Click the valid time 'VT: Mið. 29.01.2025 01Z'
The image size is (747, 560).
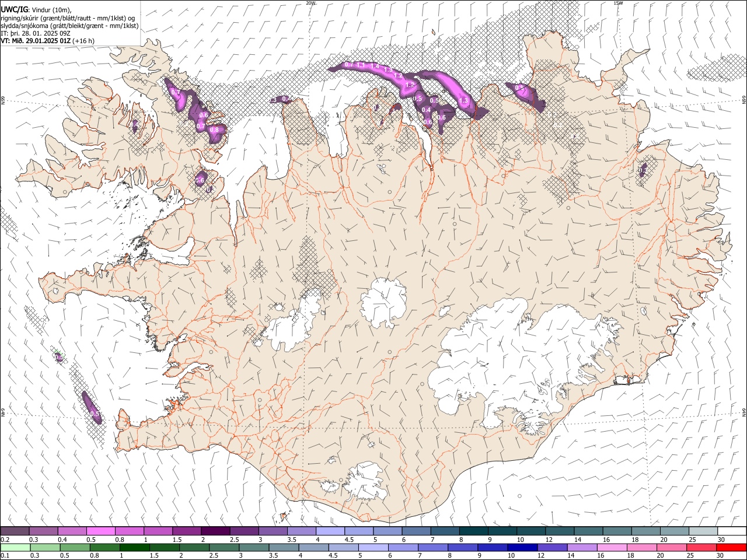36,41
